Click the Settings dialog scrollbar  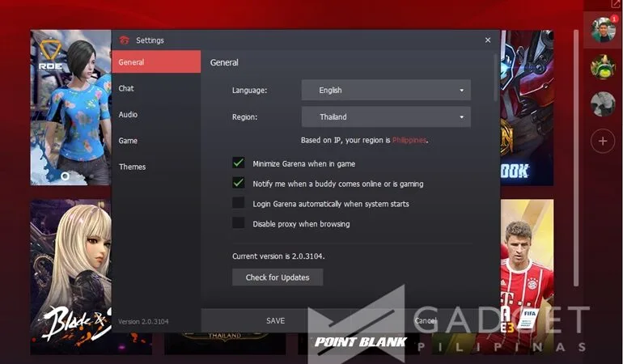(495, 78)
